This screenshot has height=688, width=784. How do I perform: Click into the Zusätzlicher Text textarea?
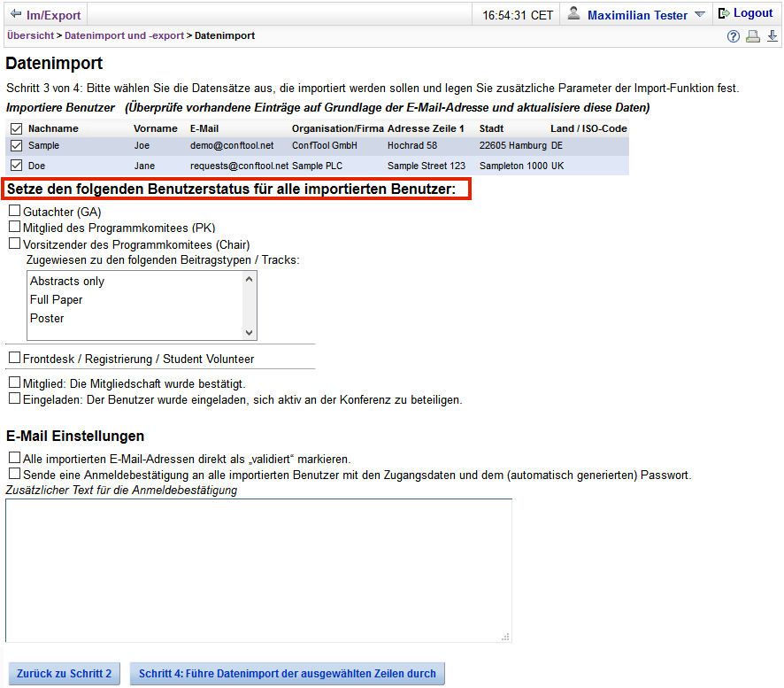point(258,570)
